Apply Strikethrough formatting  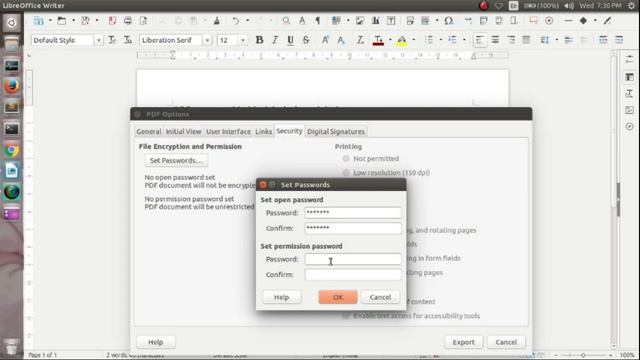tap(306, 40)
